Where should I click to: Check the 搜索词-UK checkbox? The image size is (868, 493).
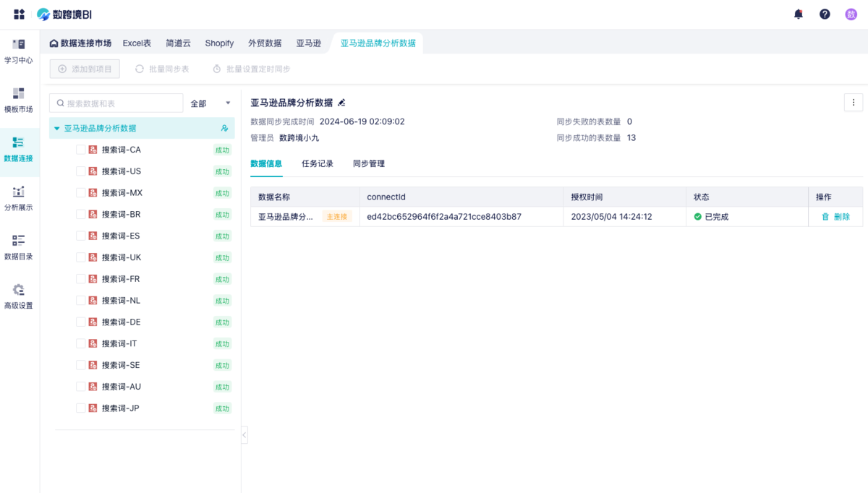coord(81,257)
